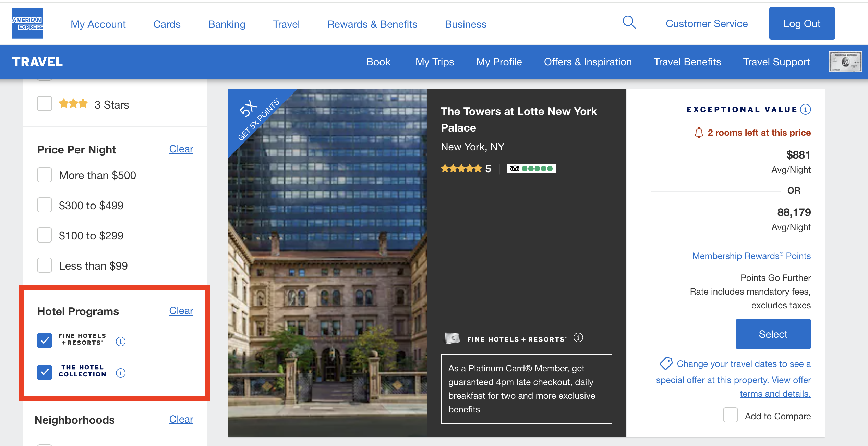Image resolution: width=868 pixels, height=446 pixels.
Task: Clear Neighborhoods filters
Action: coord(181,419)
